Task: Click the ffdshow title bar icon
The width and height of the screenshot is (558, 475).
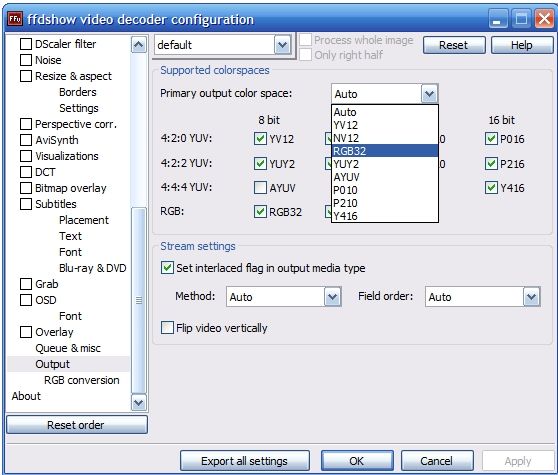Action: 15,19
